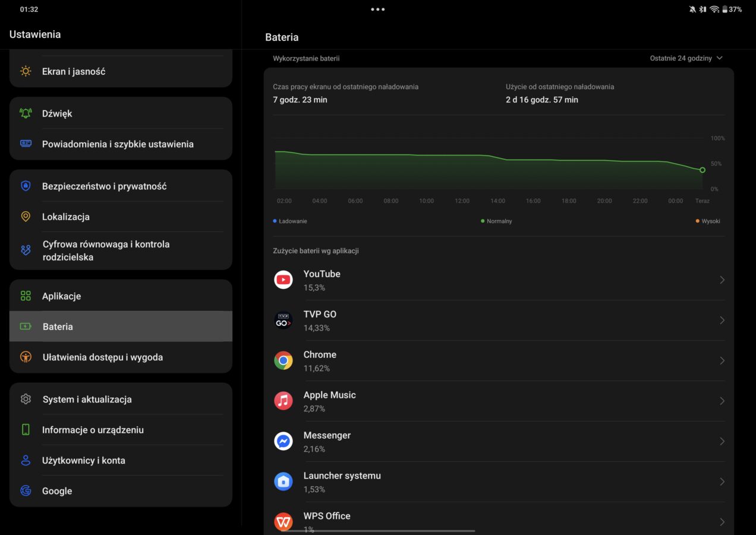Tap the Bluetooth icon in the status bar
The height and width of the screenshot is (535, 756).
(x=703, y=10)
